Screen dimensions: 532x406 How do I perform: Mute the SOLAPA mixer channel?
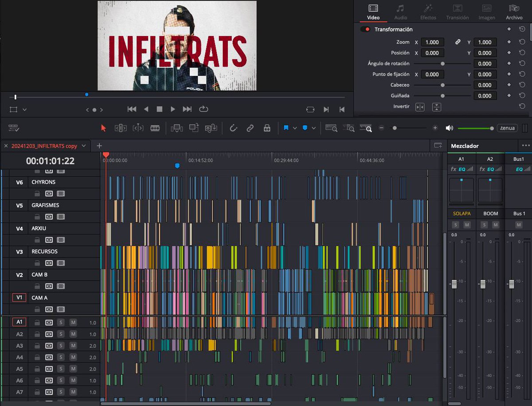[467, 225]
